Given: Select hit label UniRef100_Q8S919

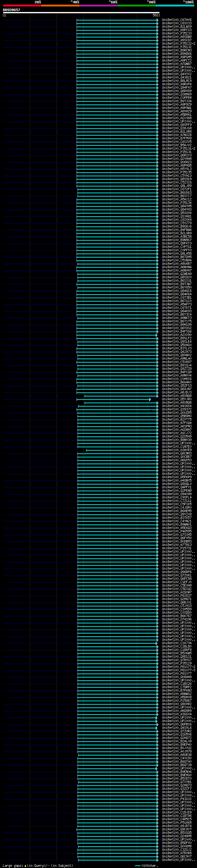Looking at the screenshot, I should click(x=177, y=179).
